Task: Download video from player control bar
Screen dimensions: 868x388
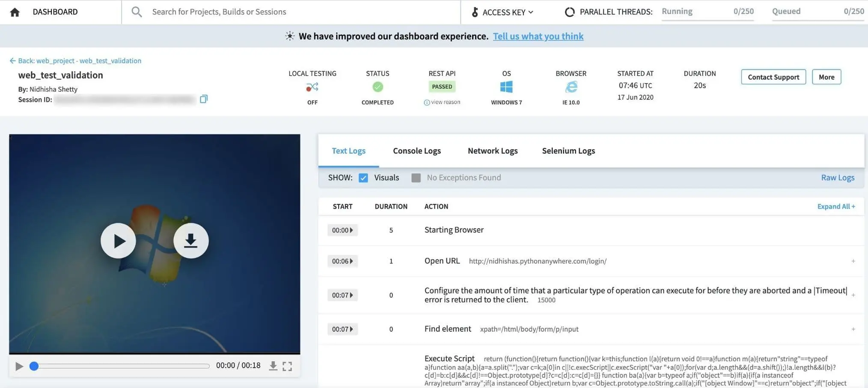Action: [x=273, y=366]
